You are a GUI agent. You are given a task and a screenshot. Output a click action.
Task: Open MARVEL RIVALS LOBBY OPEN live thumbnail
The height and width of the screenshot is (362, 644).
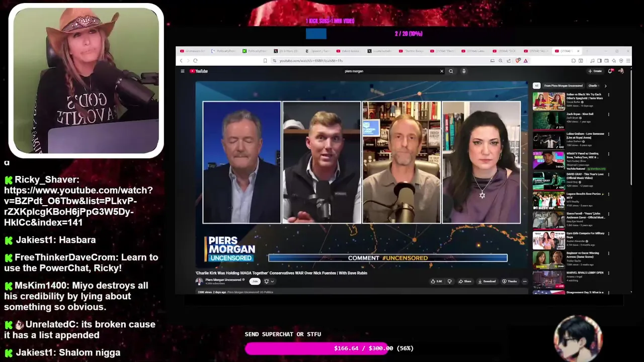click(x=548, y=280)
